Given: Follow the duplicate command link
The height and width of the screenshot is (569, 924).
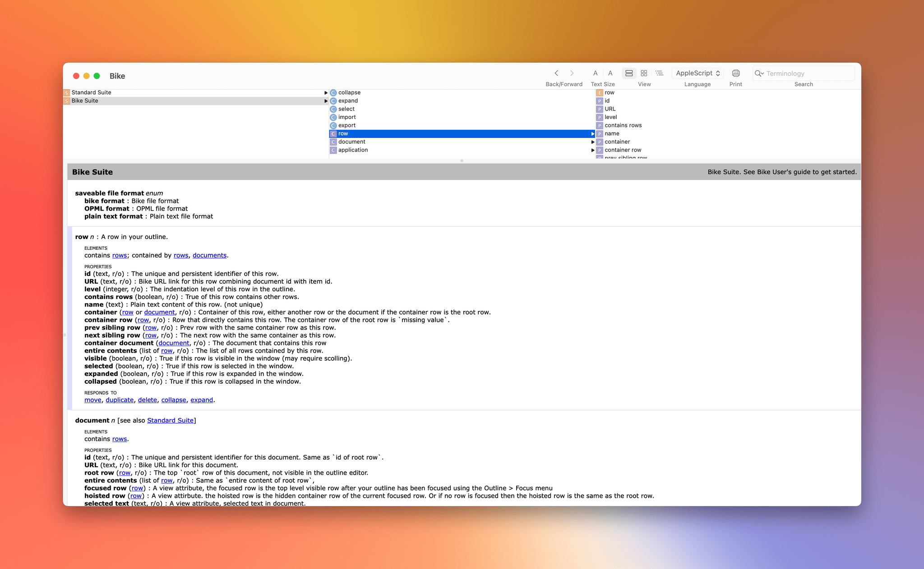Looking at the screenshot, I should (x=120, y=400).
